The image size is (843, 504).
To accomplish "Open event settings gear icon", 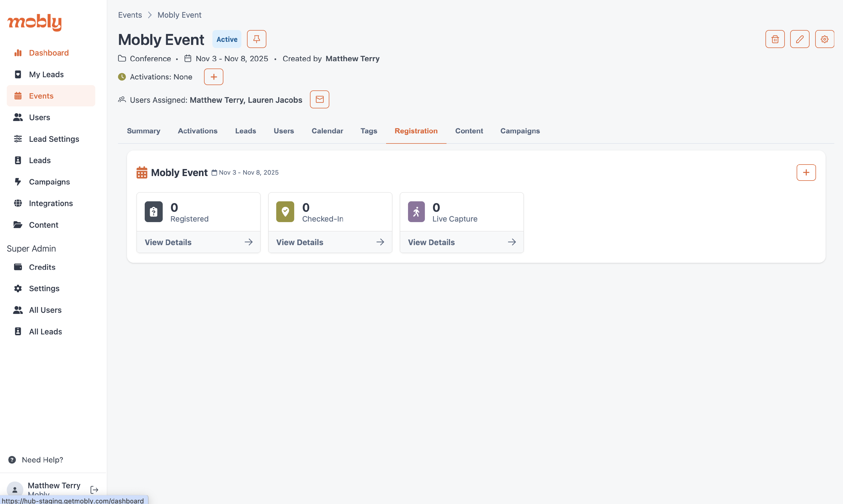I will 824,39.
